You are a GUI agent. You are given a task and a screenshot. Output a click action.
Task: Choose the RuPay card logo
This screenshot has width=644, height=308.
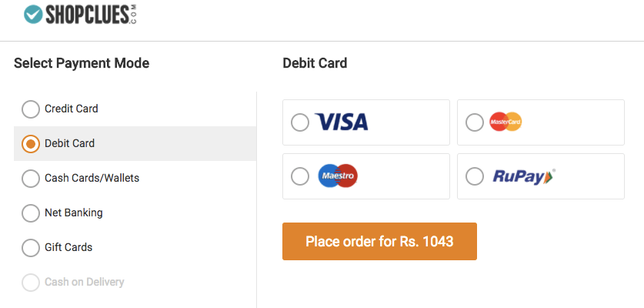click(524, 176)
